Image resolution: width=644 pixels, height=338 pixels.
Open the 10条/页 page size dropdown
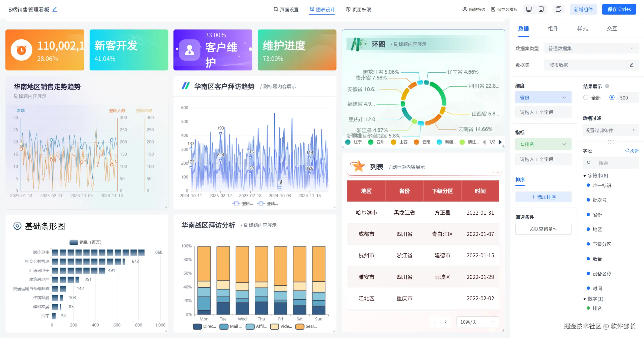pyautogui.click(x=477, y=322)
